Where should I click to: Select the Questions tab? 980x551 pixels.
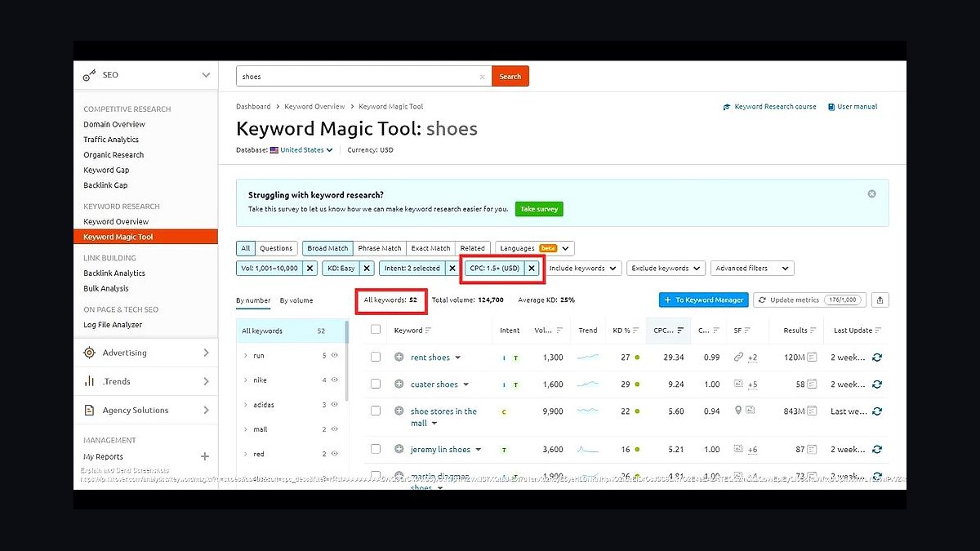tap(276, 248)
